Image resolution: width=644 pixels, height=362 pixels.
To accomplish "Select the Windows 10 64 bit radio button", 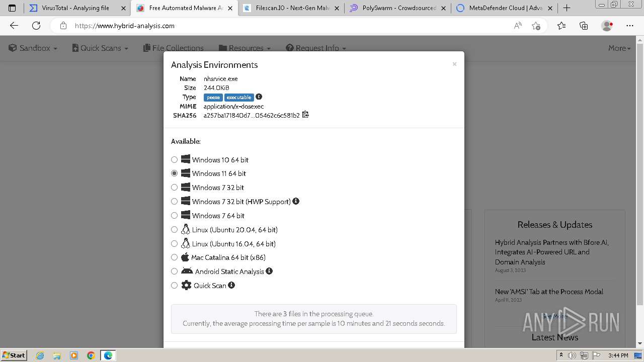I will tap(174, 159).
